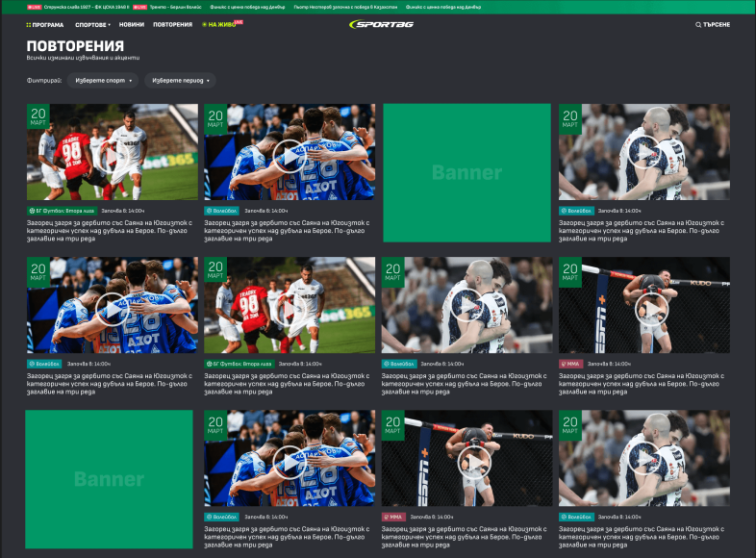The width and height of the screenshot is (756, 558).
Task: Click the ПОВТОРЕНИЯ page heading
Action: pos(75,46)
